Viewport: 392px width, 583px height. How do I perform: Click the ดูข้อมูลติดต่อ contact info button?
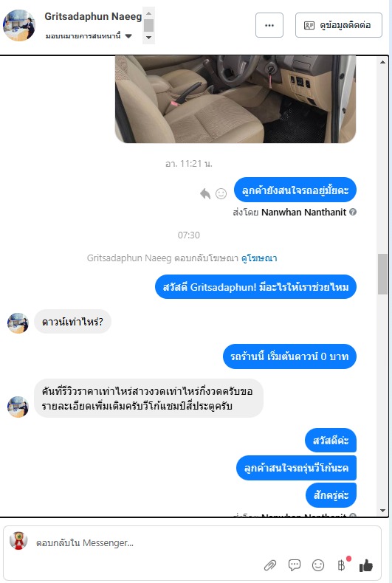[x=338, y=25]
